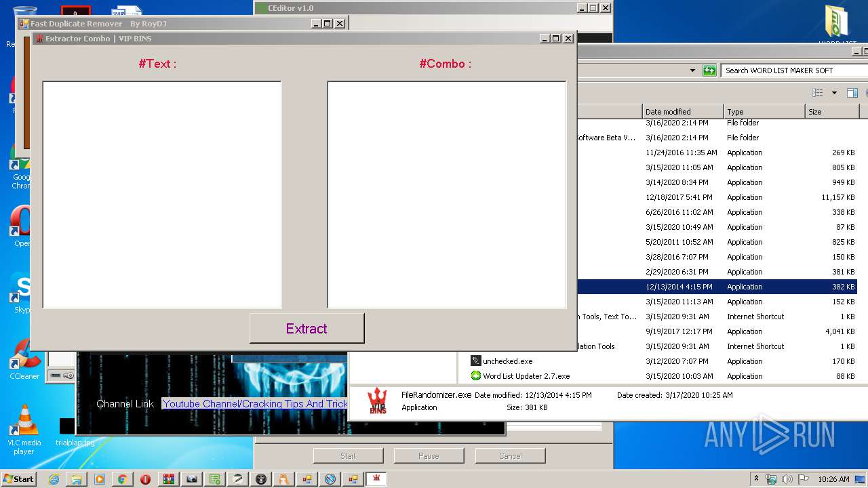Click the clock showing 10:26 AM
Viewport: 868px width, 488px height.
pyautogui.click(x=833, y=479)
